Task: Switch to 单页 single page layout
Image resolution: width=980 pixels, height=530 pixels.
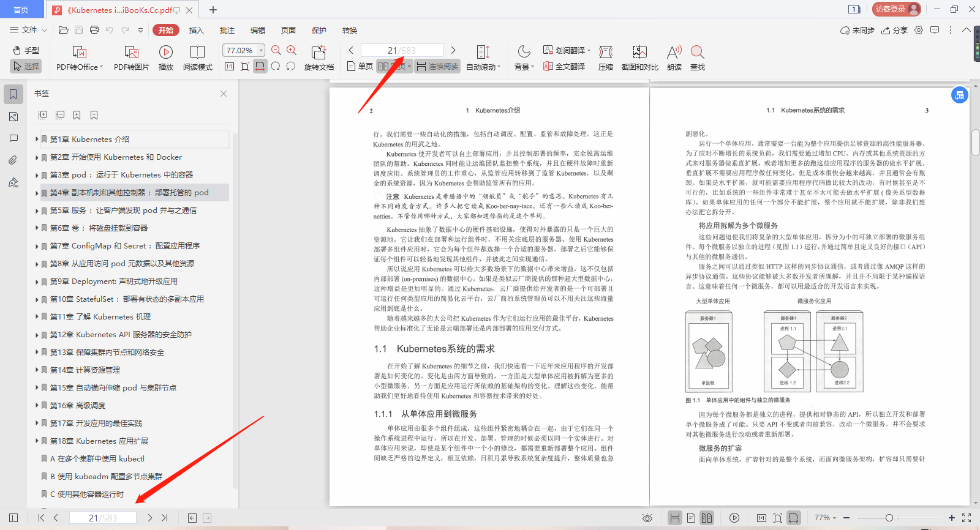Action: coord(360,66)
